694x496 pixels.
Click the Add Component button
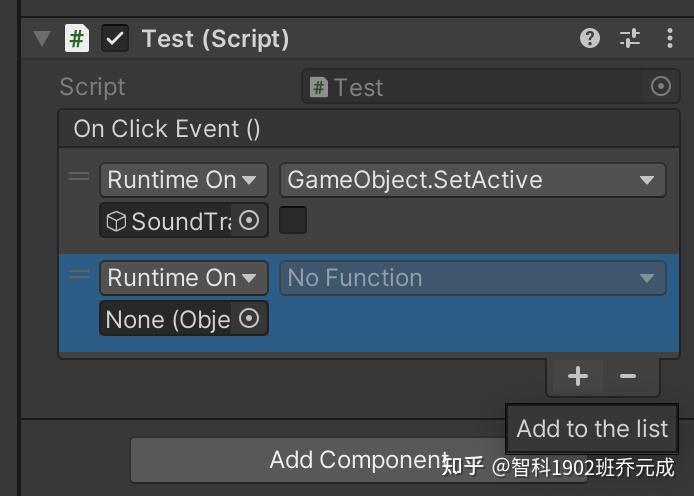coord(290,460)
